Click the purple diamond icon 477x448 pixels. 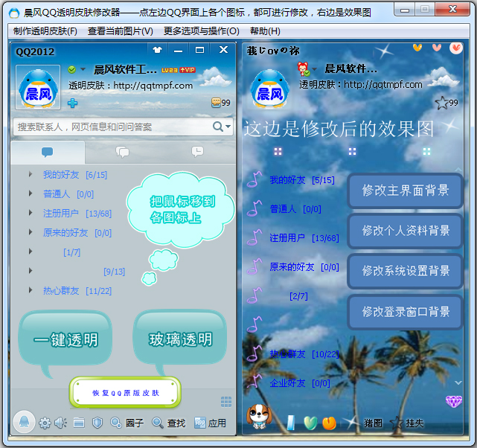pyautogui.click(x=453, y=402)
